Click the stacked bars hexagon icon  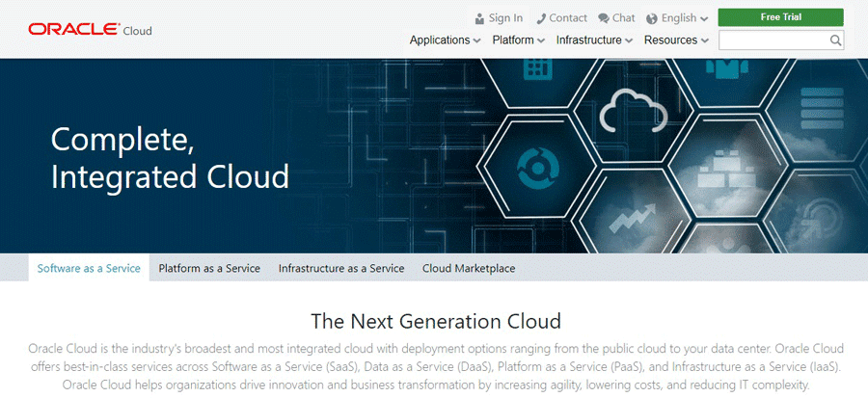[822, 110]
